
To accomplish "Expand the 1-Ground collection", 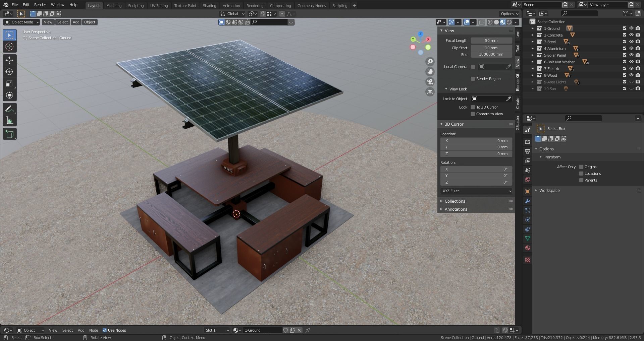I will pos(532,28).
